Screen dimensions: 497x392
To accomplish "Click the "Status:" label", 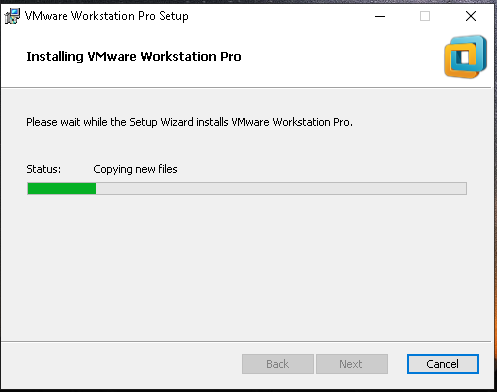I will click(x=44, y=169).
